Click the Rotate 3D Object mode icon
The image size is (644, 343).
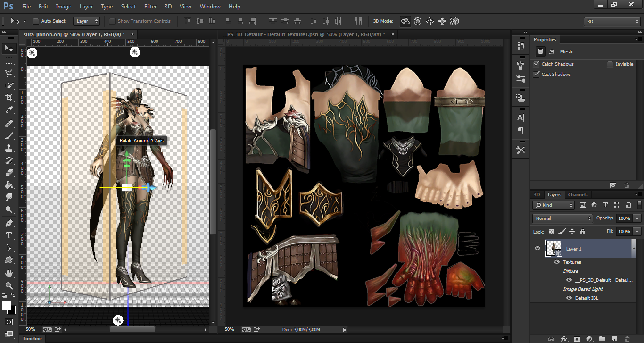click(405, 21)
